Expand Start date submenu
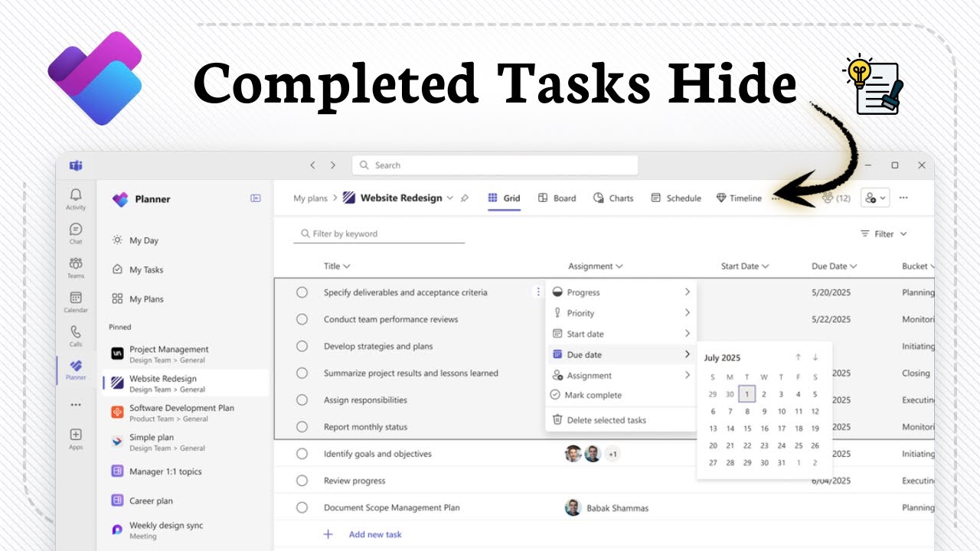The width and height of the screenshot is (980, 551). pos(621,334)
